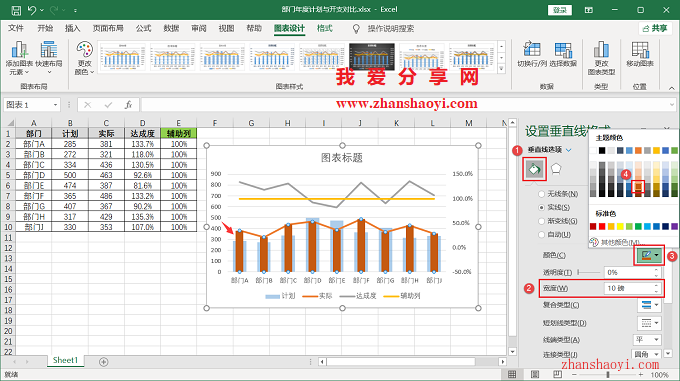Click green header cell 辅助列

[x=179, y=134]
